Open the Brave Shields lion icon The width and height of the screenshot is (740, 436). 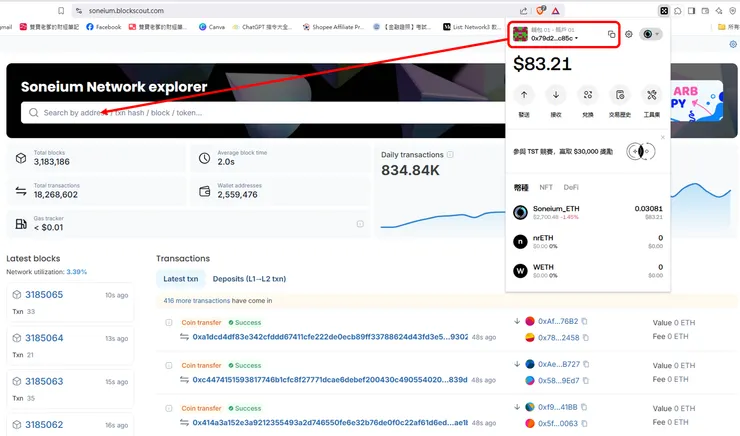pyautogui.click(x=541, y=10)
